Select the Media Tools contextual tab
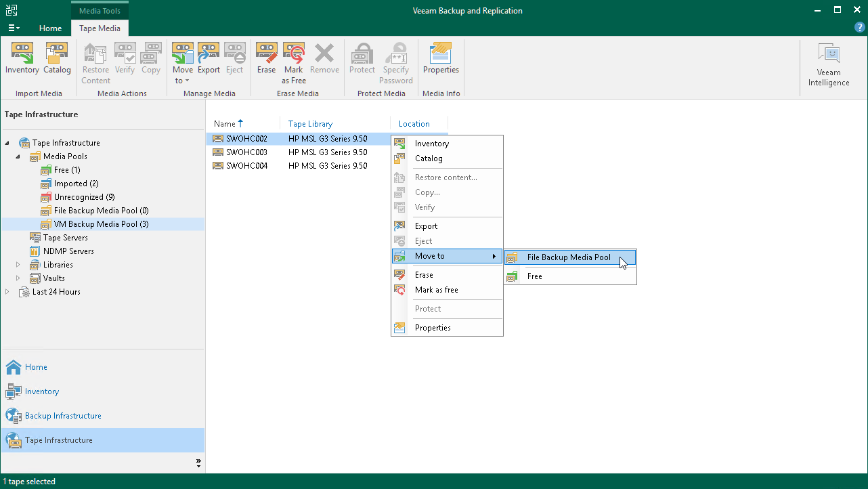 (100, 11)
